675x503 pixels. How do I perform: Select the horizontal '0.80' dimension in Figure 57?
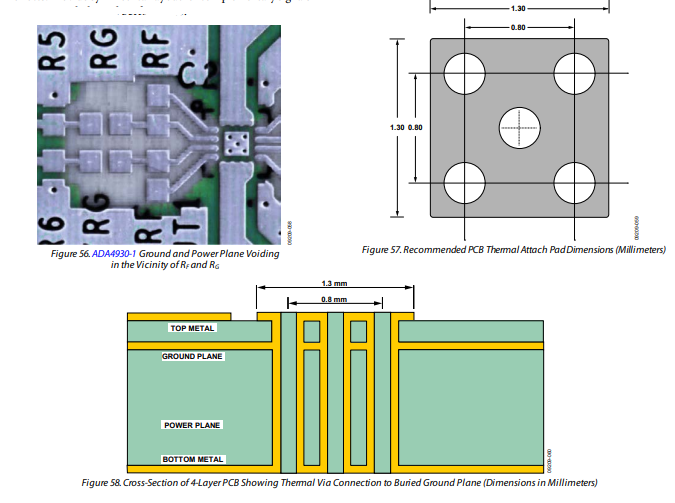click(518, 27)
